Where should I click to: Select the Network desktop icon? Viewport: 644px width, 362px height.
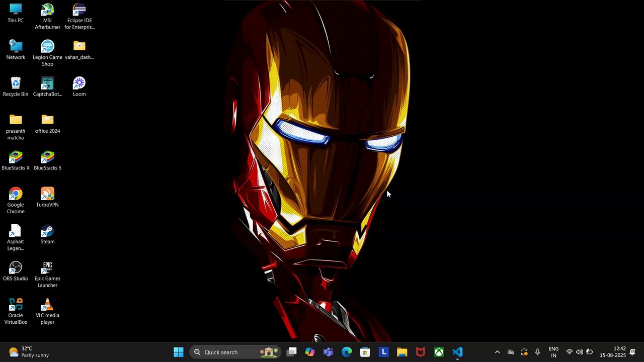(x=16, y=50)
